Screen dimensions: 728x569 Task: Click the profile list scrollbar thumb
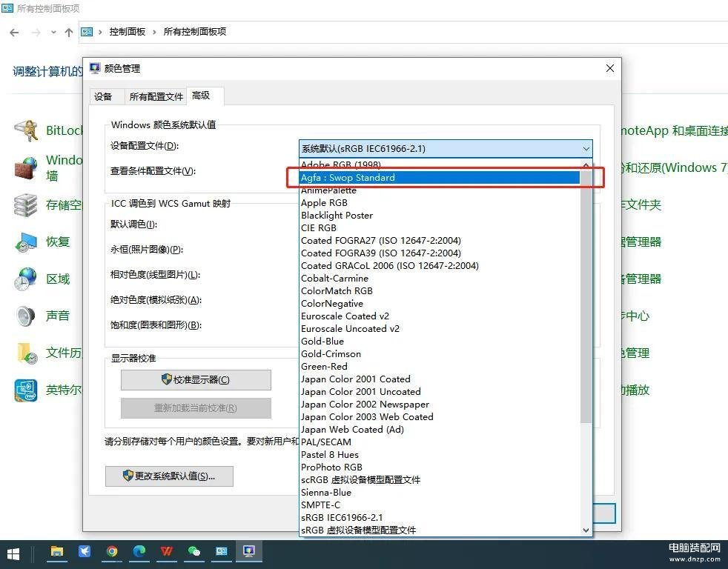click(586, 297)
